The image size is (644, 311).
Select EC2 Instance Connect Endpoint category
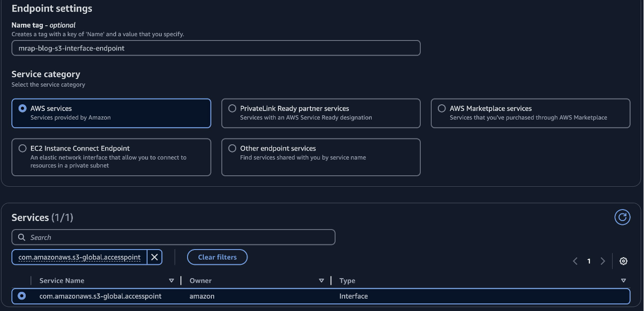point(22,148)
